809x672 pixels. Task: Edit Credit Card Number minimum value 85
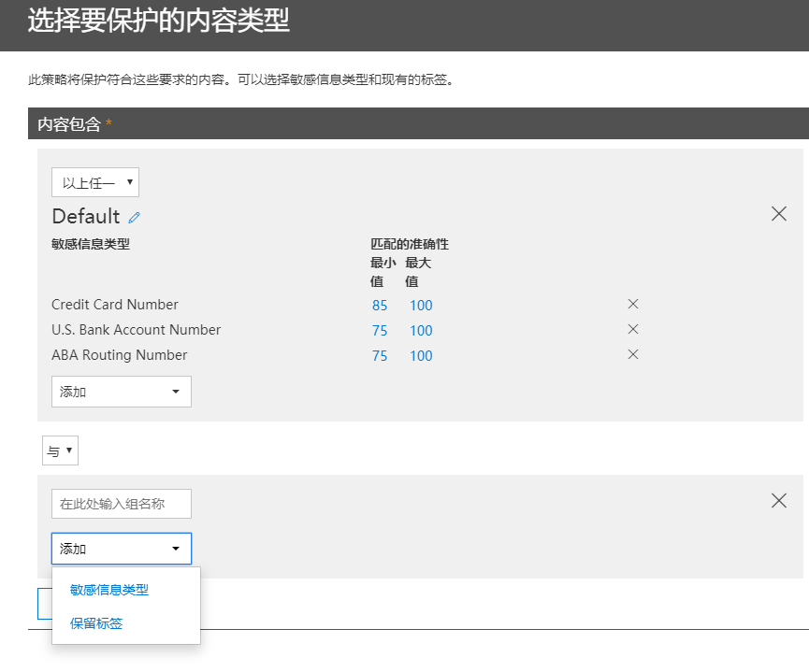[x=380, y=306]
